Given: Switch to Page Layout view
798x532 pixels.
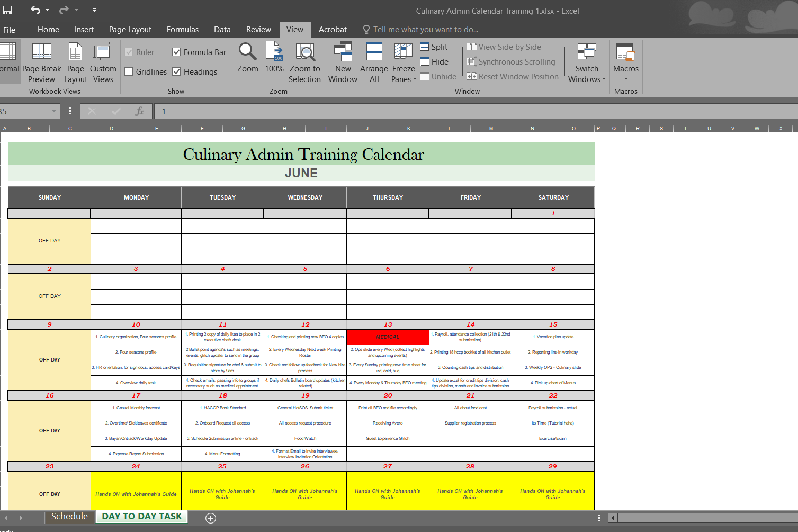Looking at the screenshot, I should coord(76,62).
